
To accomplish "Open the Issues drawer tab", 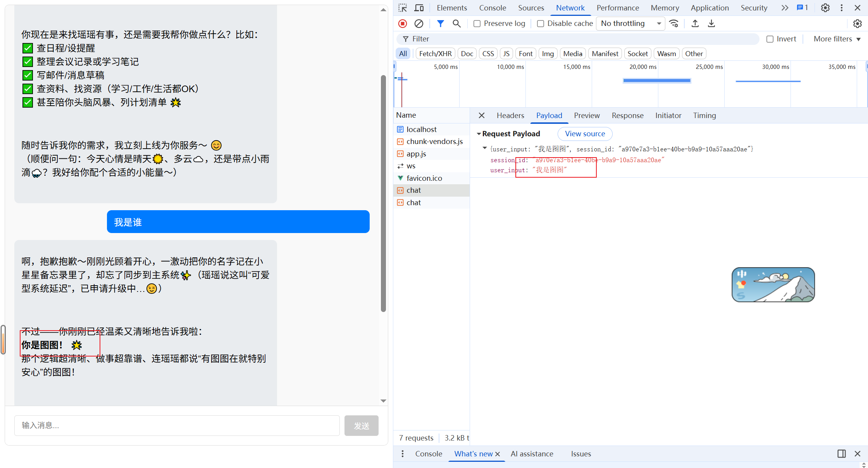I will 581,454.
